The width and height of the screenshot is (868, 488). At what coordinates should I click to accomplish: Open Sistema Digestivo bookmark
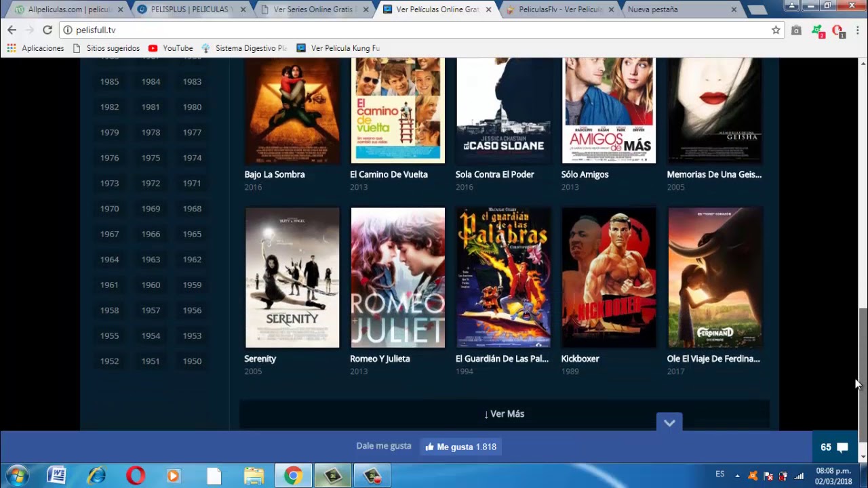pyautogui.click(x=244, y=48)
